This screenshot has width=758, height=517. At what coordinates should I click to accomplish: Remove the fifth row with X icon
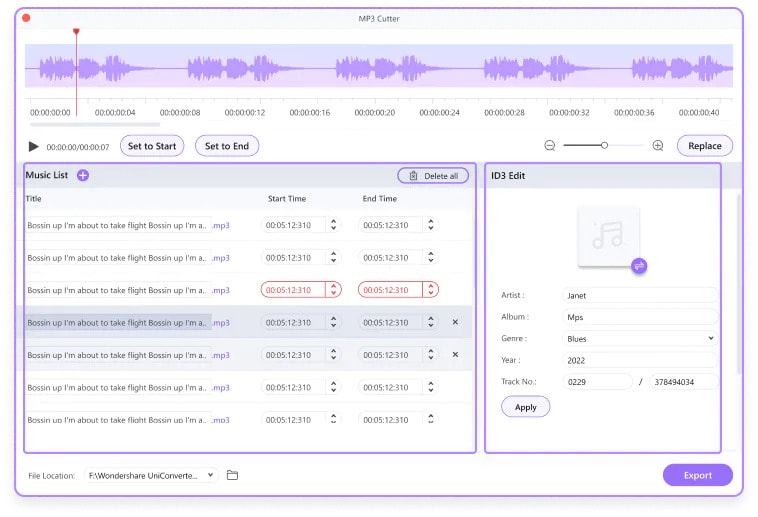tap(455, 355)
